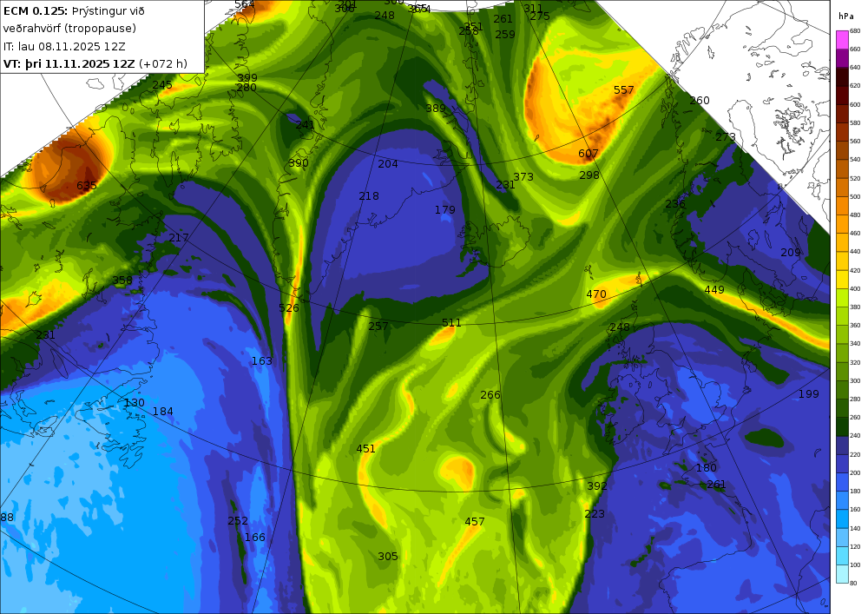The image size is (868, 614).
Task: Select the yellow swatch between 420 and 400
Action: pyautogui.click(x=842, y=280)
